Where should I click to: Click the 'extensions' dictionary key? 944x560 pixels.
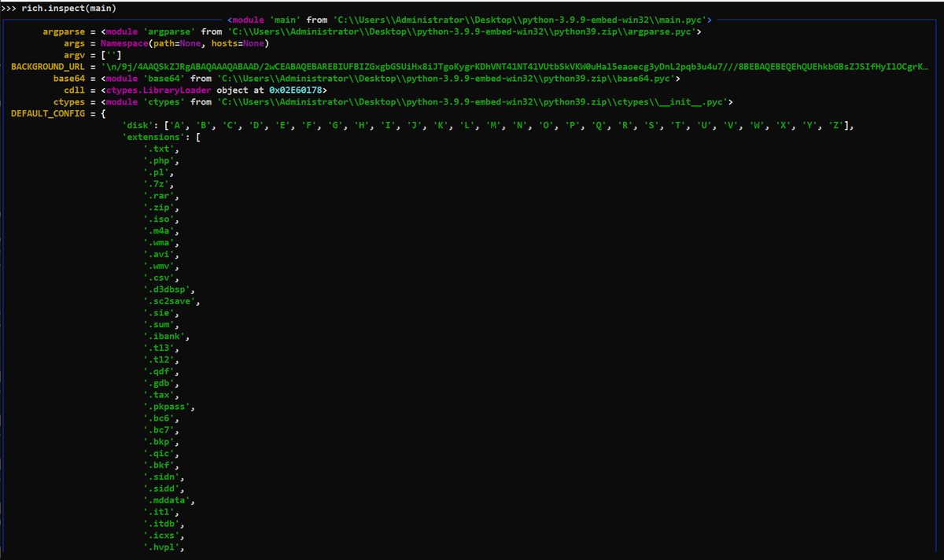click(156, 138)
